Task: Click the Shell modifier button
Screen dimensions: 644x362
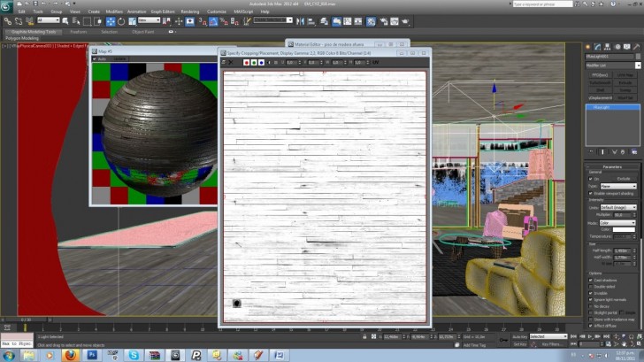Action: coord(600,90)
